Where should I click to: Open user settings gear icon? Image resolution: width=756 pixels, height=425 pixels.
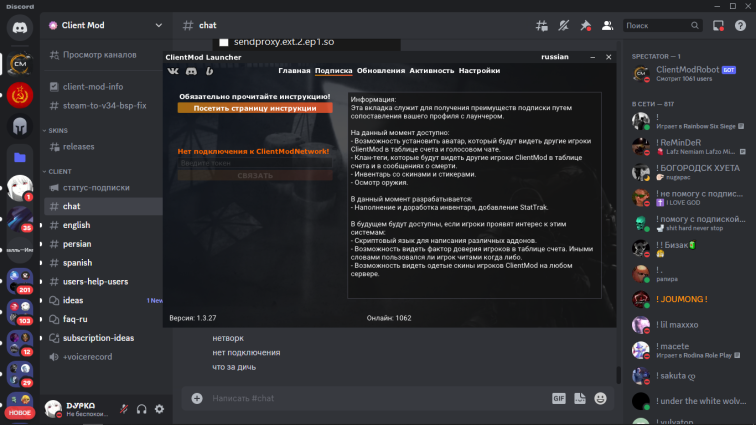159,408
